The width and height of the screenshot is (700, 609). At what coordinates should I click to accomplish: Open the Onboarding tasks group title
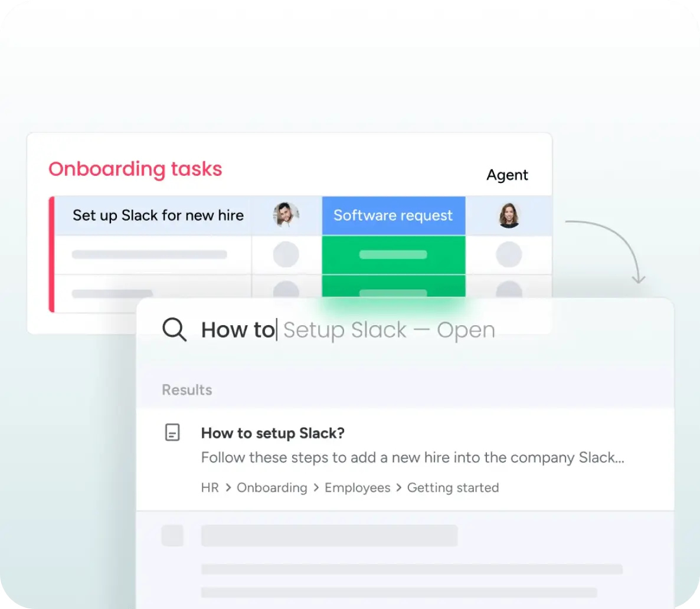point(135,169)
